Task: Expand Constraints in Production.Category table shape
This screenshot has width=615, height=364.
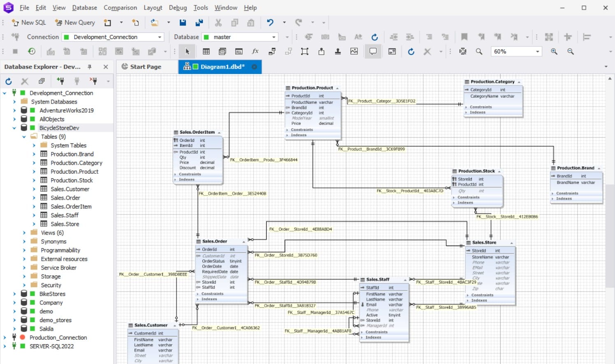Action: pos(466,107)
